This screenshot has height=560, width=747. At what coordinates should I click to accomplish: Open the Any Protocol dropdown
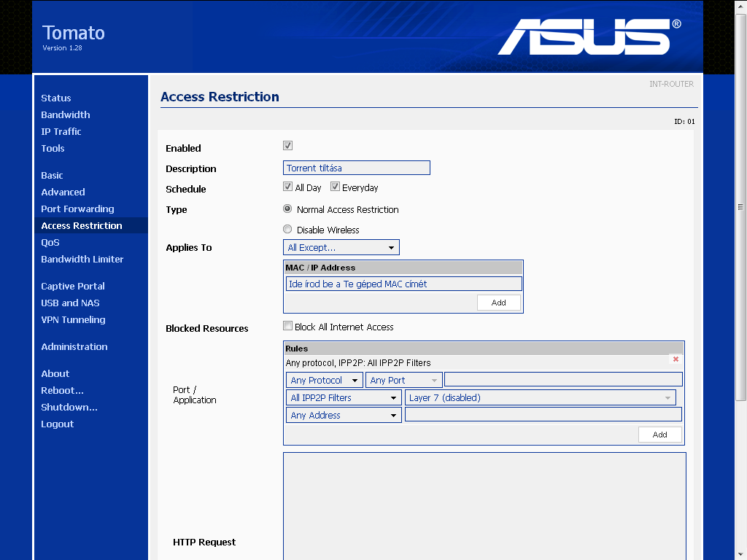point(324,380)
